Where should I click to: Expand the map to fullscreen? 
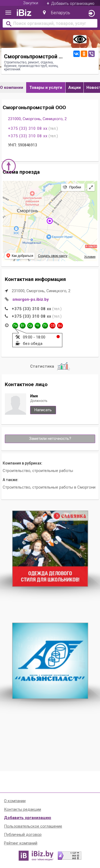[x=91, y=187]
